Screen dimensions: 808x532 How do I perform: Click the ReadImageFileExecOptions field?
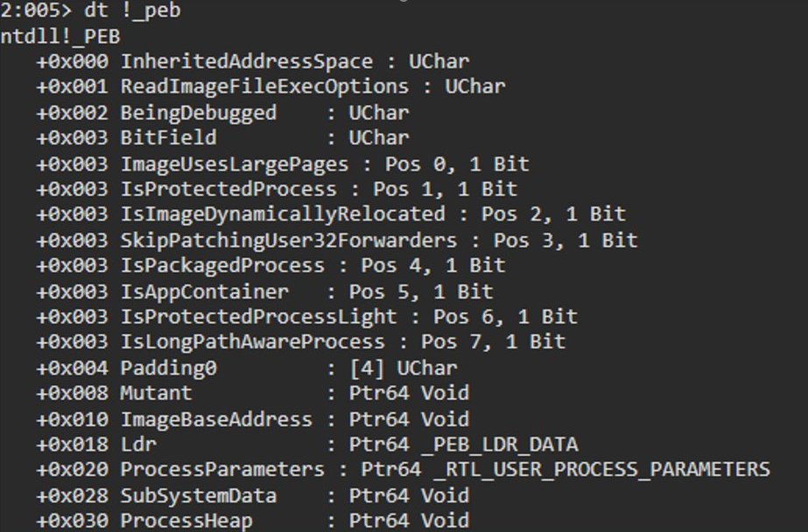264,87
